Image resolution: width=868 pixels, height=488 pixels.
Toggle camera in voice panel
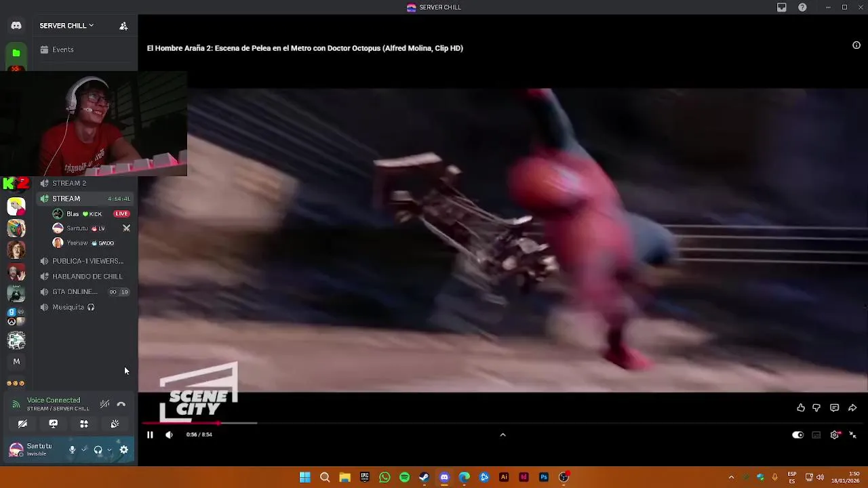tap(22, 424)
